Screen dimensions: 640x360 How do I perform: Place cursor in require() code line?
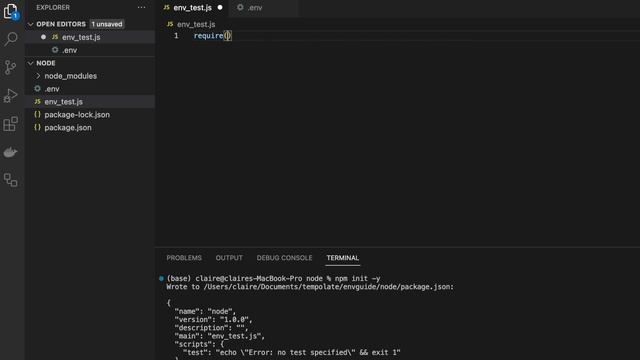(212, 36)
